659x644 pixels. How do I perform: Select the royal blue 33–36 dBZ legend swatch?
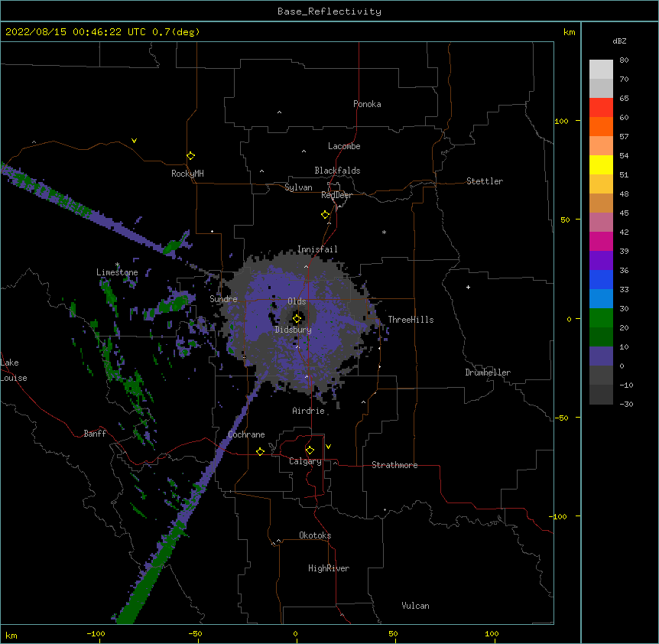601,279
